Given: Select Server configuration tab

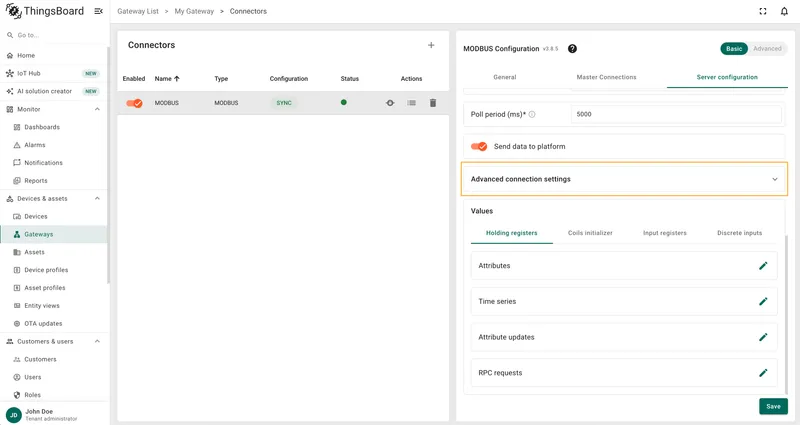Looking at the screenshot, I should [x=727, y=77].
